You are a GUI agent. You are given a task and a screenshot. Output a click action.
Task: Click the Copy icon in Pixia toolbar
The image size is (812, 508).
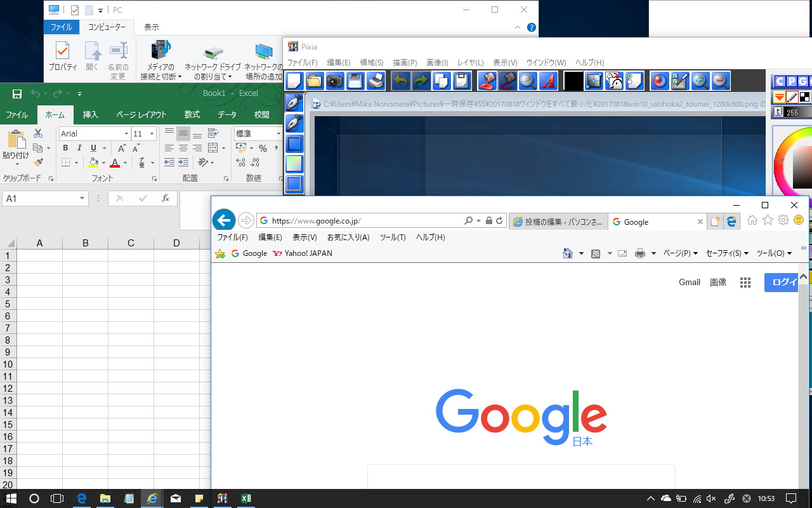tap(442, 81)
